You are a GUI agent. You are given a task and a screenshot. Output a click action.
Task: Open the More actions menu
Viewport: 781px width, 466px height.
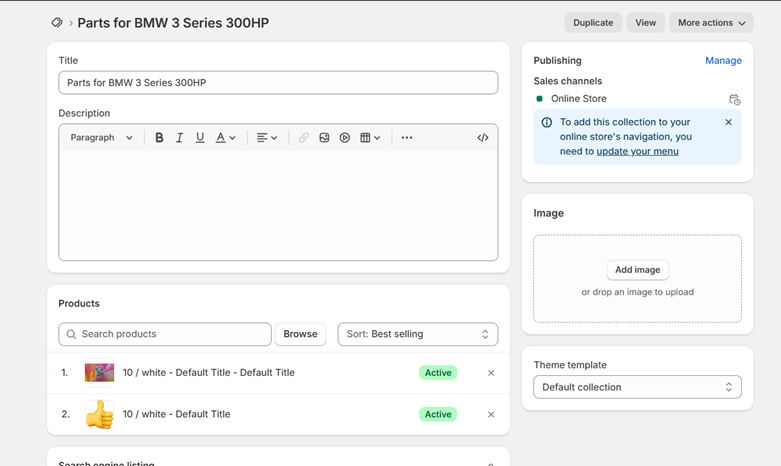(711, 23)
